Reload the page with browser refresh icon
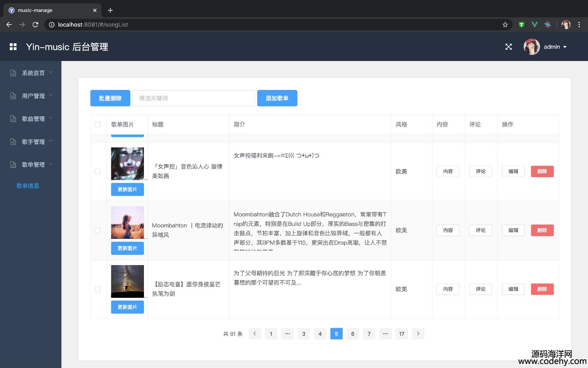 35,25
